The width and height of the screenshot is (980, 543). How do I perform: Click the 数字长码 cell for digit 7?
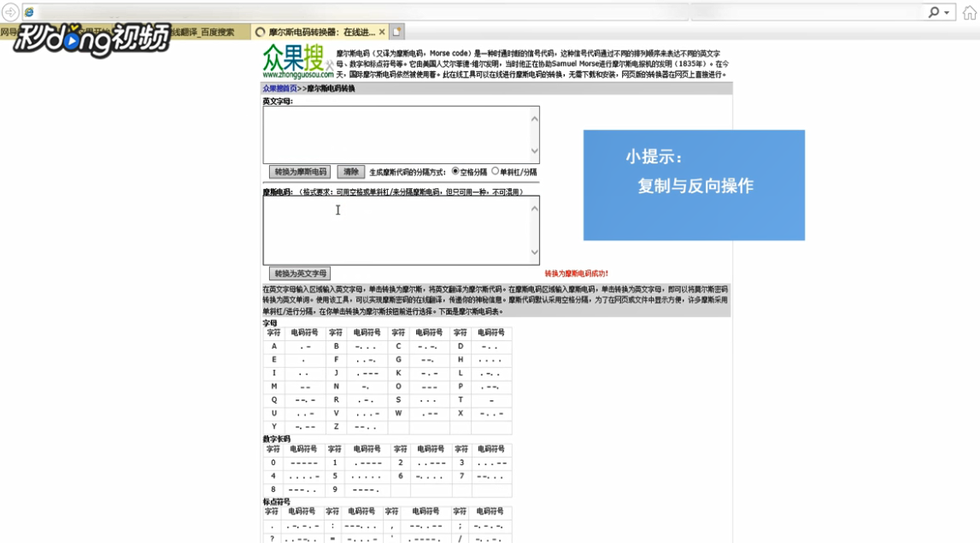click(461, 476)
